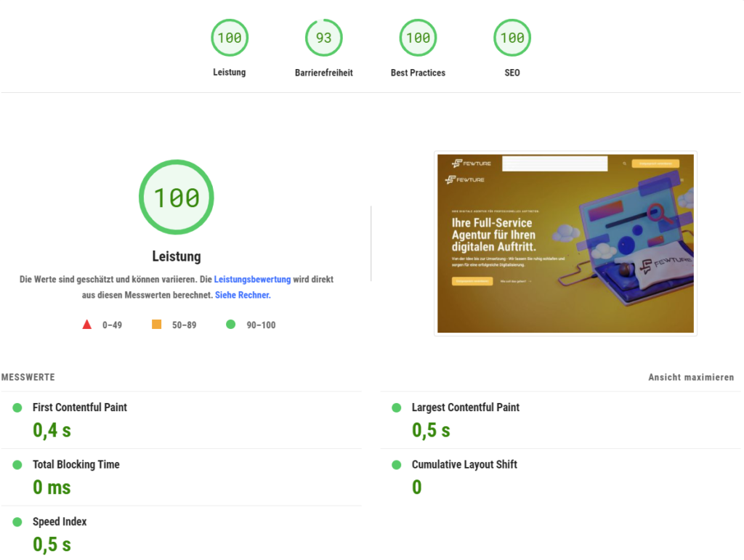Click green dot beside Largest Contentful Paint

tap(397, 407)
